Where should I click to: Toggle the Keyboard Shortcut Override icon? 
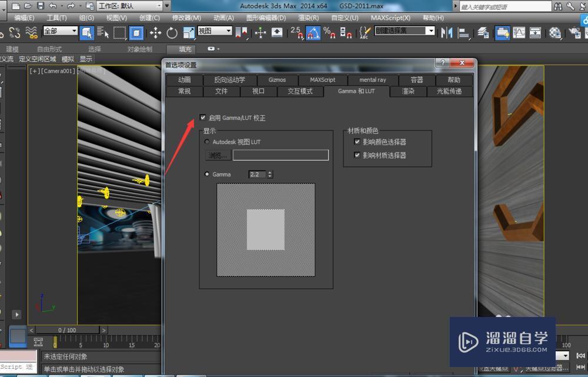tap(277, 32)
